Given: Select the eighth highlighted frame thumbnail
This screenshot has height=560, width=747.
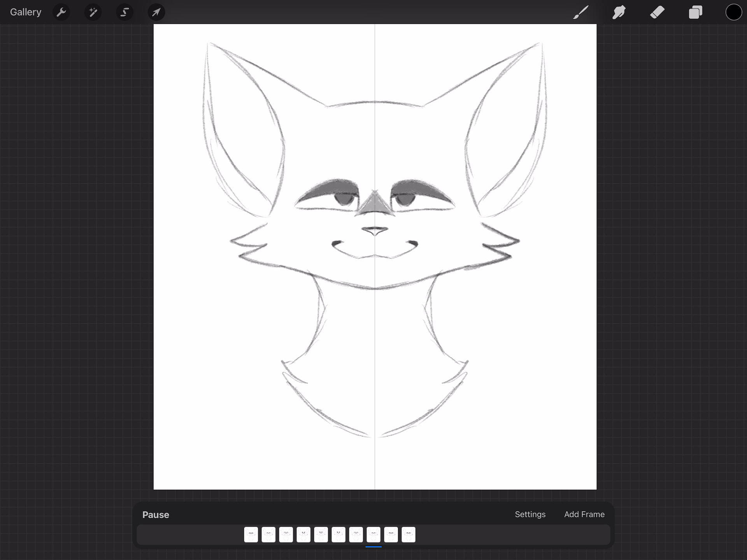Looking at the screenshot, I should click(x=373, y=535).
